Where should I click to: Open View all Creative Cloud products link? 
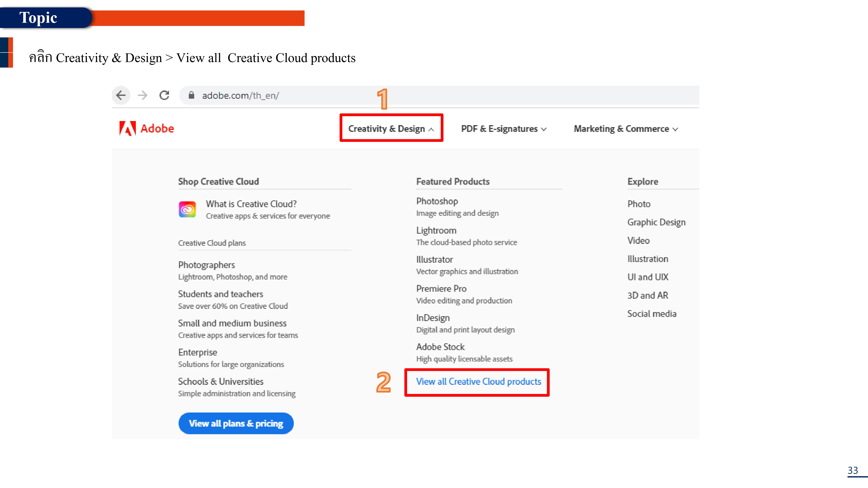[x=478, y=382]
